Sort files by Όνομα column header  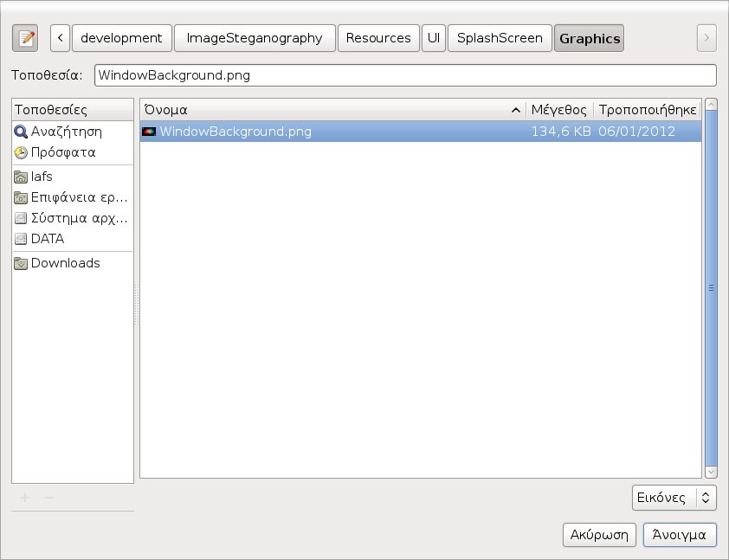coord(329,110)
